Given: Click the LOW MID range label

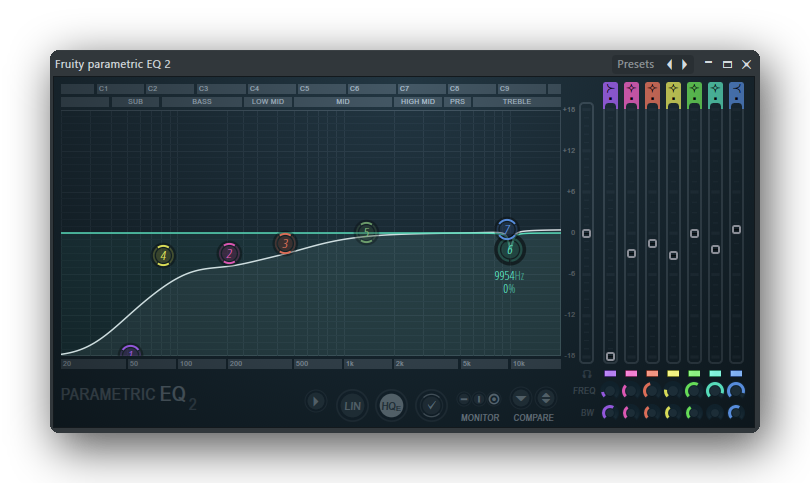Looking at the screenshot, I should pos(268,102).
